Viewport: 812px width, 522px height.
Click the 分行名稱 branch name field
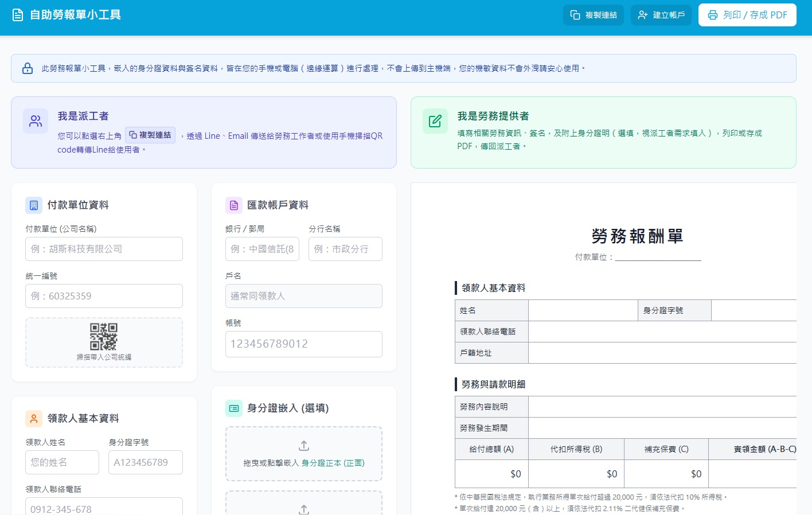coord(345,248)
